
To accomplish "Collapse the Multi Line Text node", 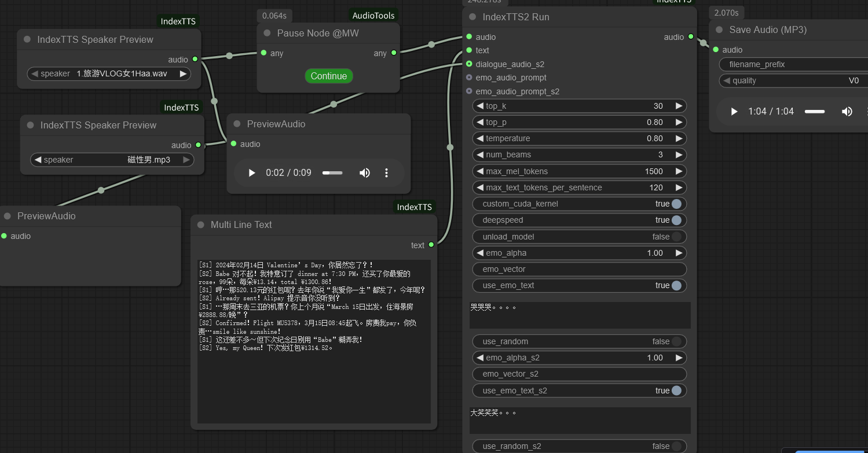I will pyautogui.click(x=201, y=225).
